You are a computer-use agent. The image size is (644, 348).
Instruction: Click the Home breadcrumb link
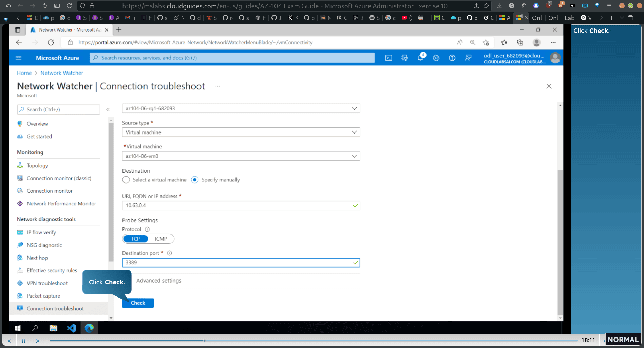point(24,73)
